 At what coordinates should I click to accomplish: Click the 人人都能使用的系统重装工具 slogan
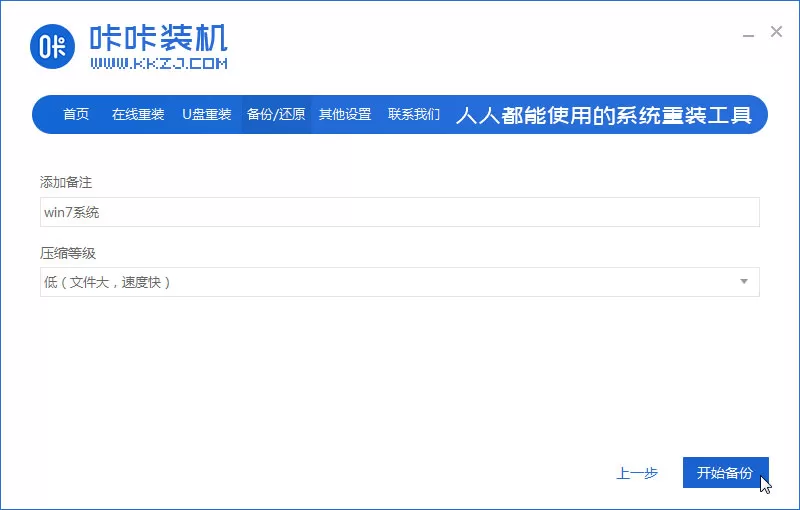tap(604, 115)
